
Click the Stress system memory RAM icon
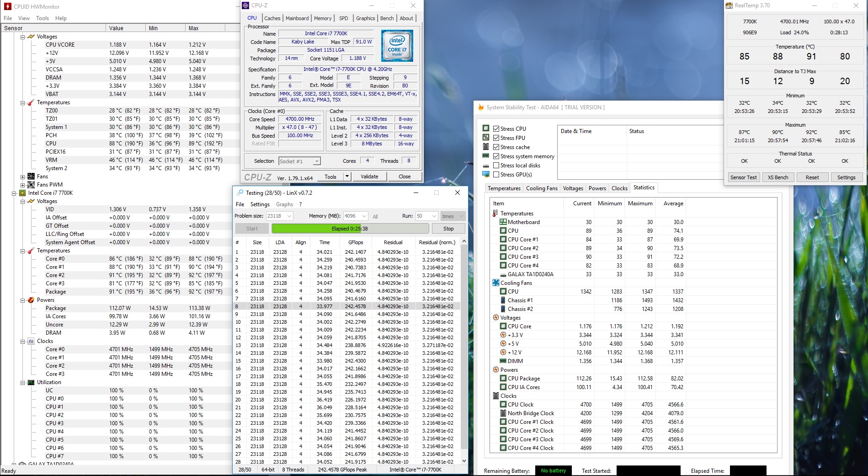coord(486,156)
